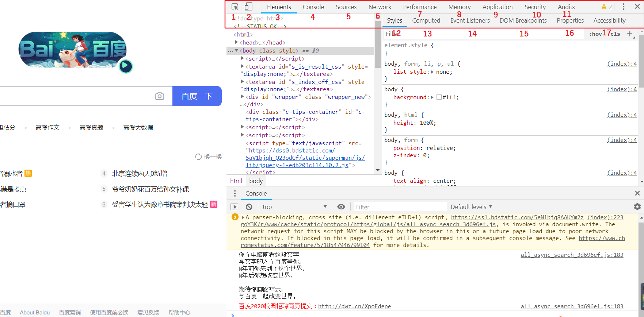Click the elements panel scroll down arrow

378,170
